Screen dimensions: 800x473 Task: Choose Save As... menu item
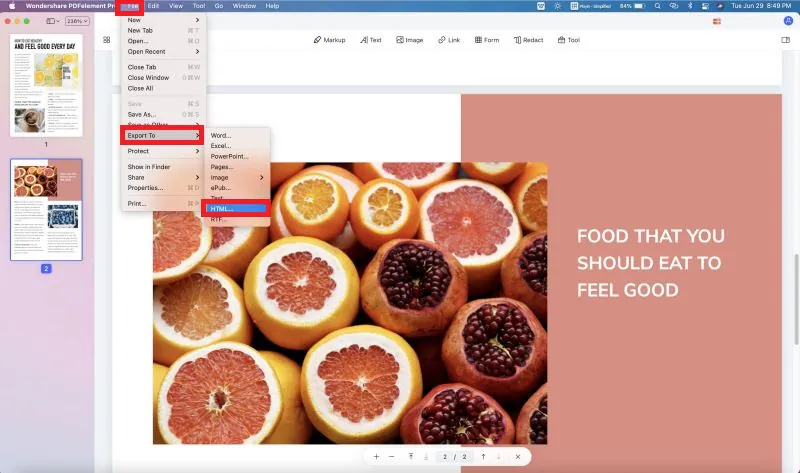(x=163, y=114)
